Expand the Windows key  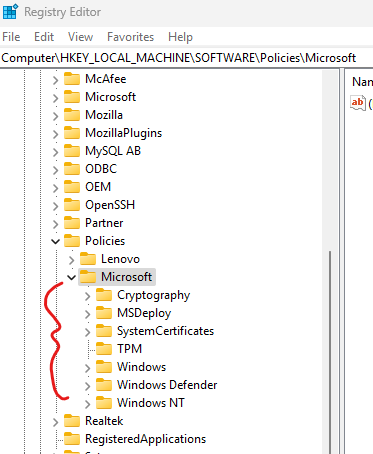87,368
